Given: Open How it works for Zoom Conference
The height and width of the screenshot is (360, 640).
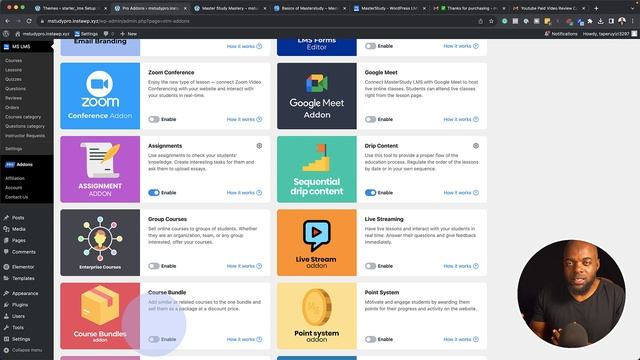Looking at the screenshot, I should pos(244,119).
